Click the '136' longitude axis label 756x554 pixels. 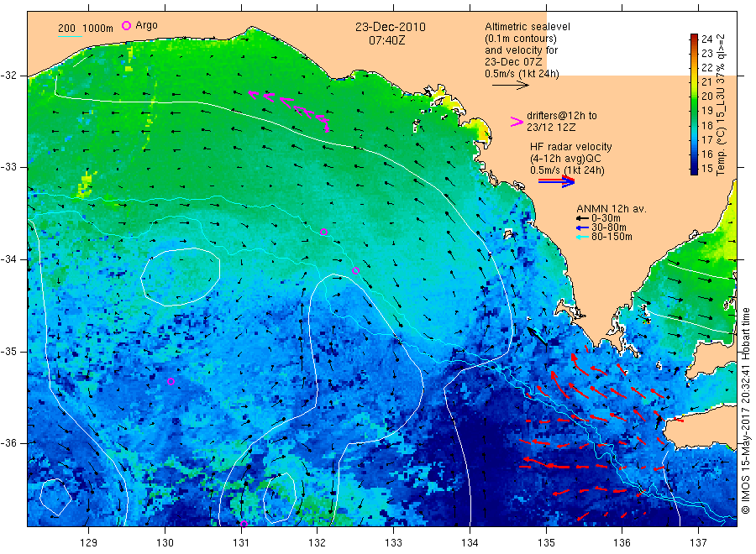622,542
